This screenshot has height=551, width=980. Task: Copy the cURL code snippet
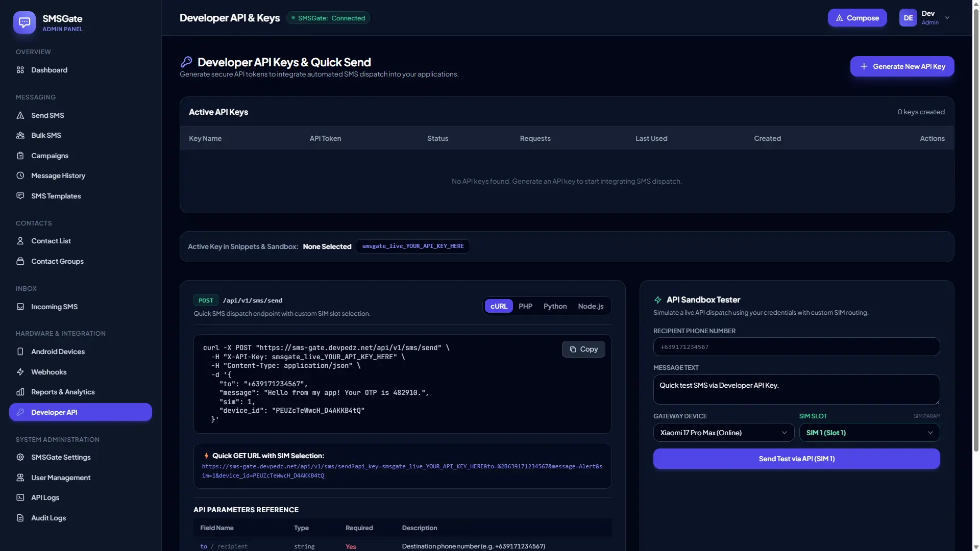(x=583, y=349)
